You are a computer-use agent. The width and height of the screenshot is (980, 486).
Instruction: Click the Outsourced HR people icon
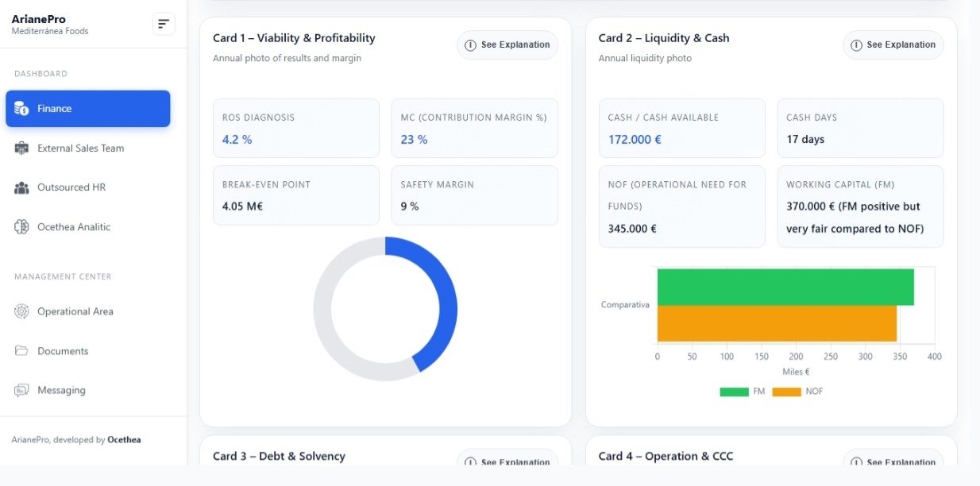coord(21,187)
